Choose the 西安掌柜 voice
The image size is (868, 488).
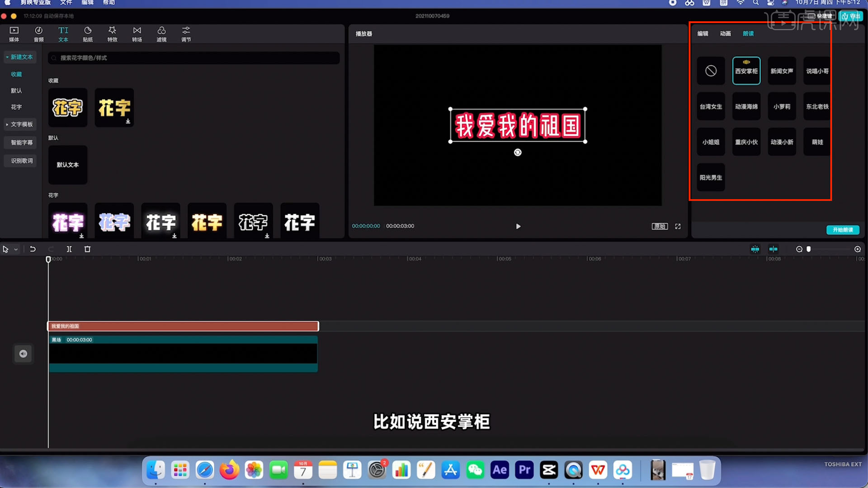click(746, 71)
